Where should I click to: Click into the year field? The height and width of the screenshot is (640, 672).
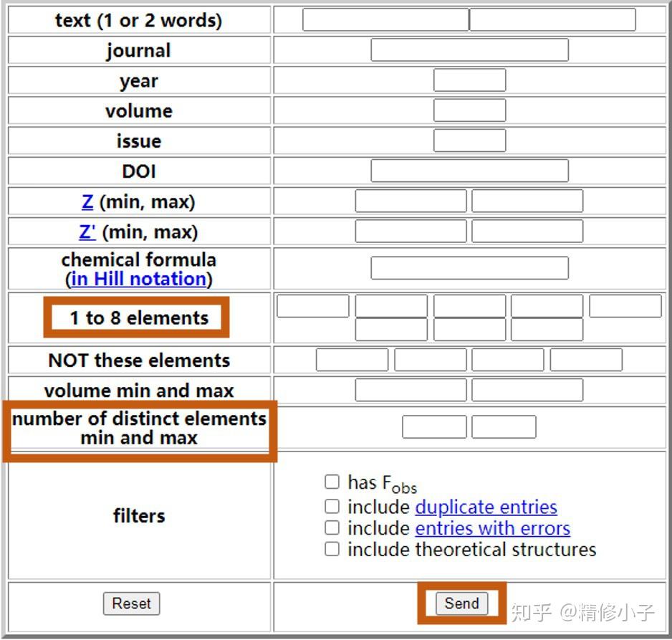point(469,80)
